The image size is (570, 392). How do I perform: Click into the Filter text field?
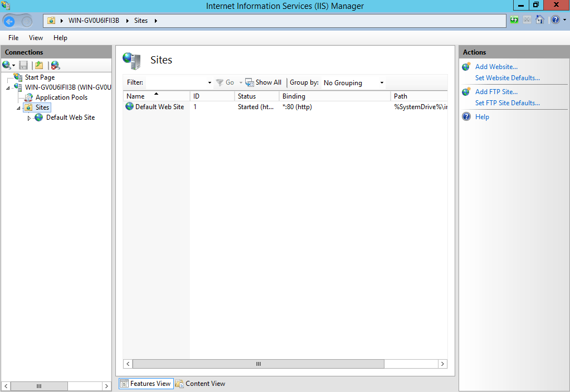click(177, 82)
